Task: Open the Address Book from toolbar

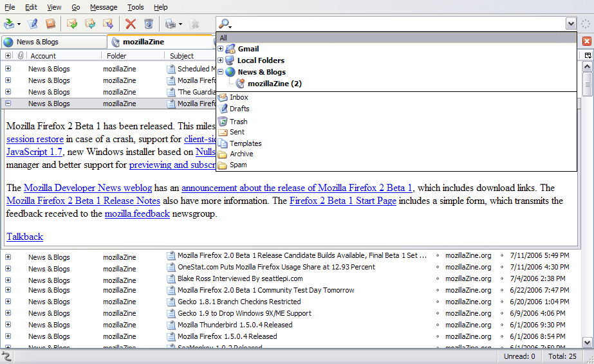Action: [50, 24]
